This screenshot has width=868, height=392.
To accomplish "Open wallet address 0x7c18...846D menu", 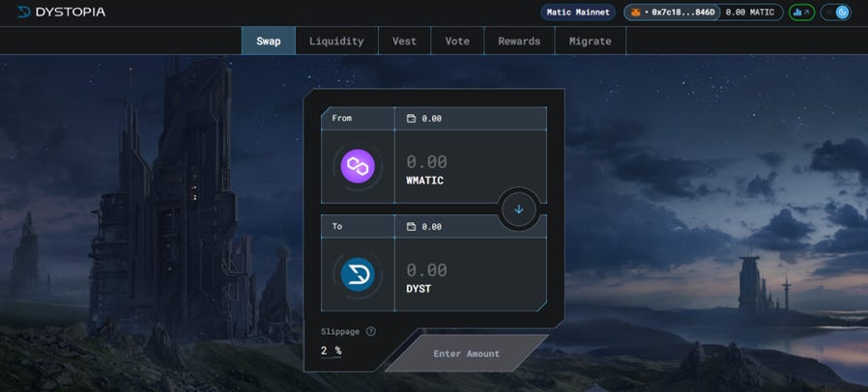I will (673, 13).
